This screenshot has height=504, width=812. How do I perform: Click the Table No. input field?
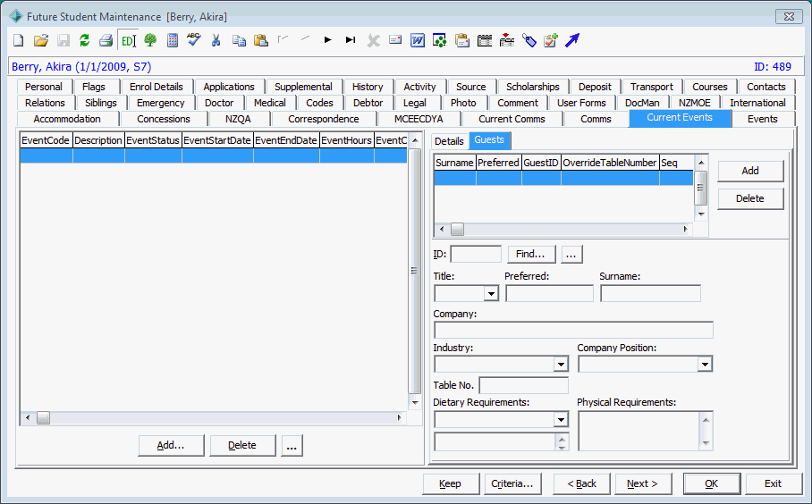(x=523, y=385)
